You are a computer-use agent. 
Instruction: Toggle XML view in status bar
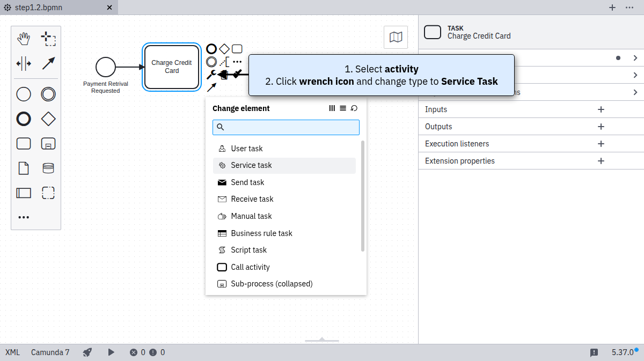pyautogui.click(x=13, y=352)
